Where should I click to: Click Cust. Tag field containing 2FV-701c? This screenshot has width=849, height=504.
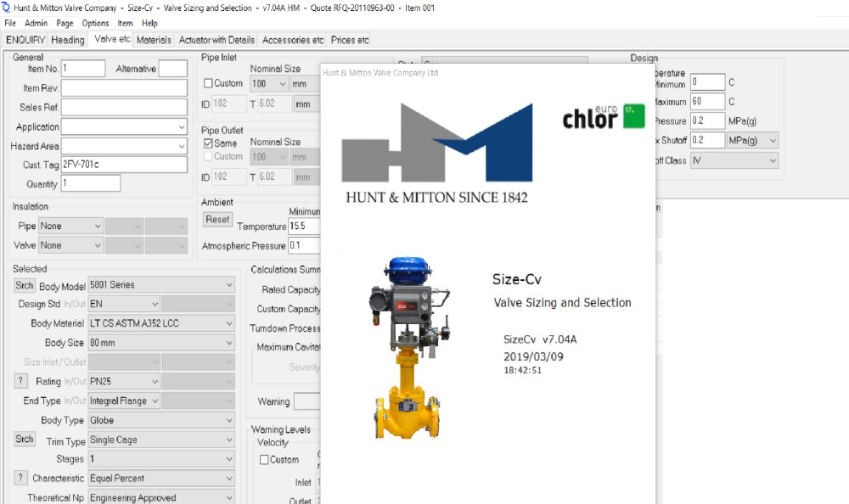pos(124,165)
